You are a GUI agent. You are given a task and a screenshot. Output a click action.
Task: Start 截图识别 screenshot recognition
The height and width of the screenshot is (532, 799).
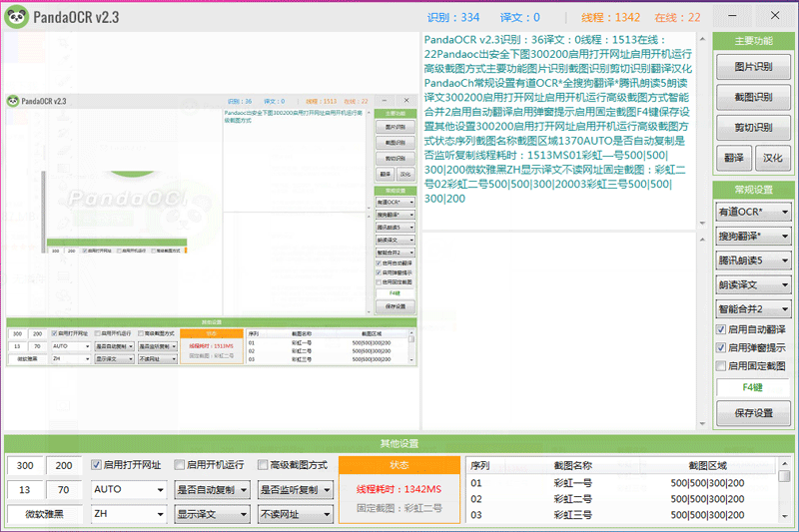click(x=753, y=98)
